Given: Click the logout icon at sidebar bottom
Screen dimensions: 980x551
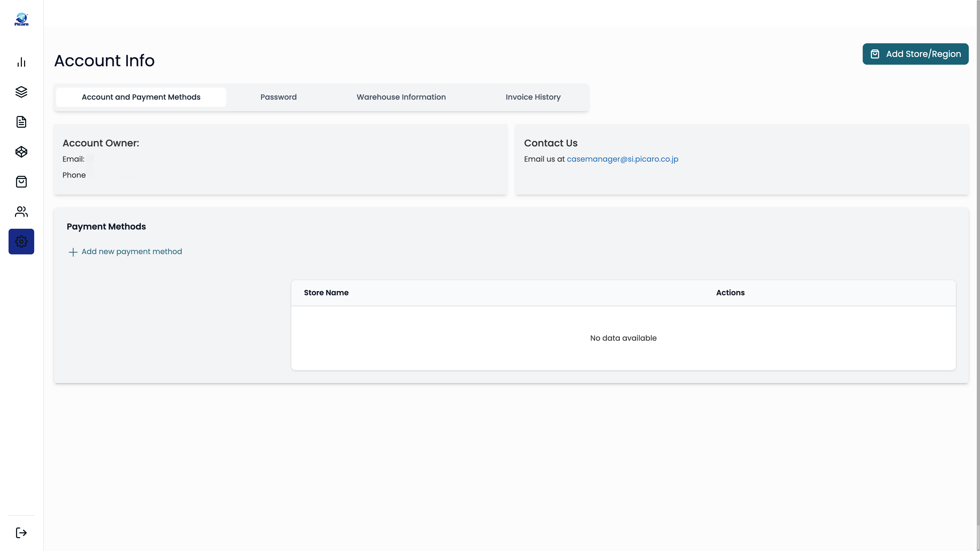Looking at the screenshot, I should click(x=21, y=532).
